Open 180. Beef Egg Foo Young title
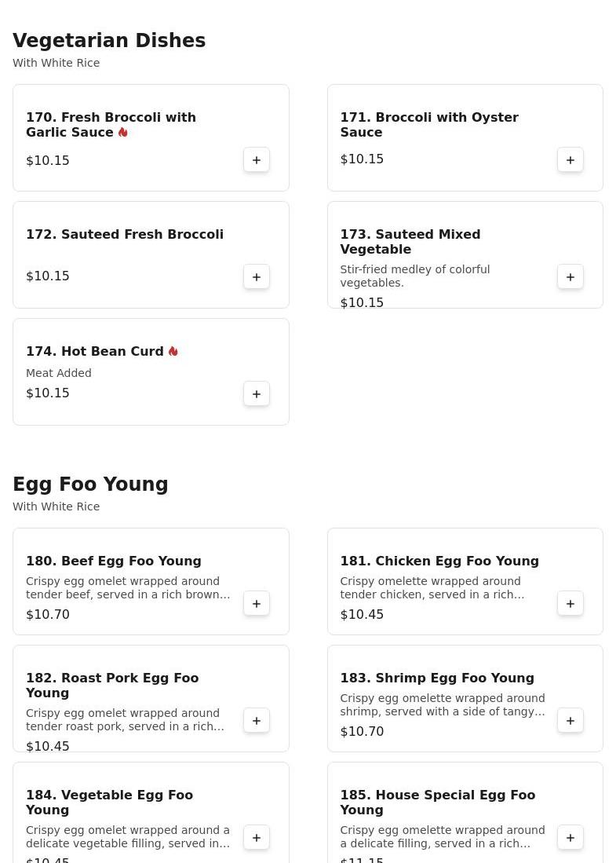616x863 pixels. [114, 561]
